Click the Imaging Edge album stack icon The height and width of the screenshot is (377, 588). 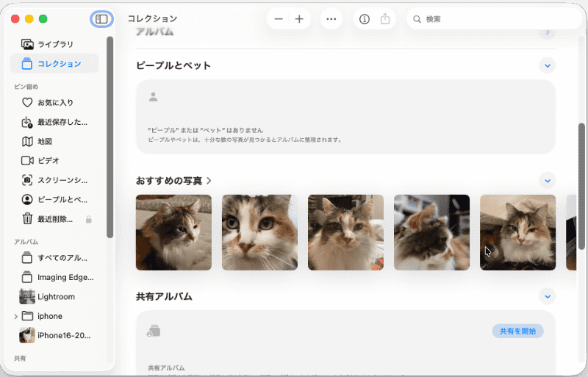tap(27, 277)
